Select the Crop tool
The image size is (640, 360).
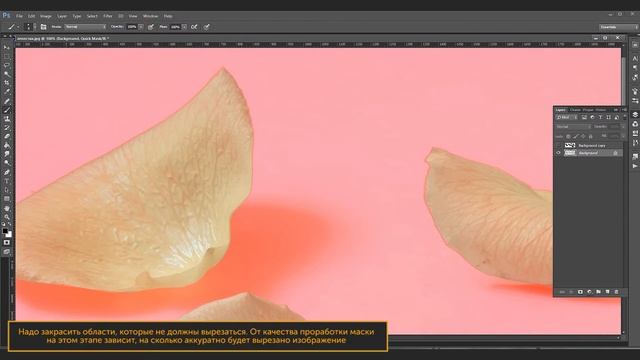point(7,83)
